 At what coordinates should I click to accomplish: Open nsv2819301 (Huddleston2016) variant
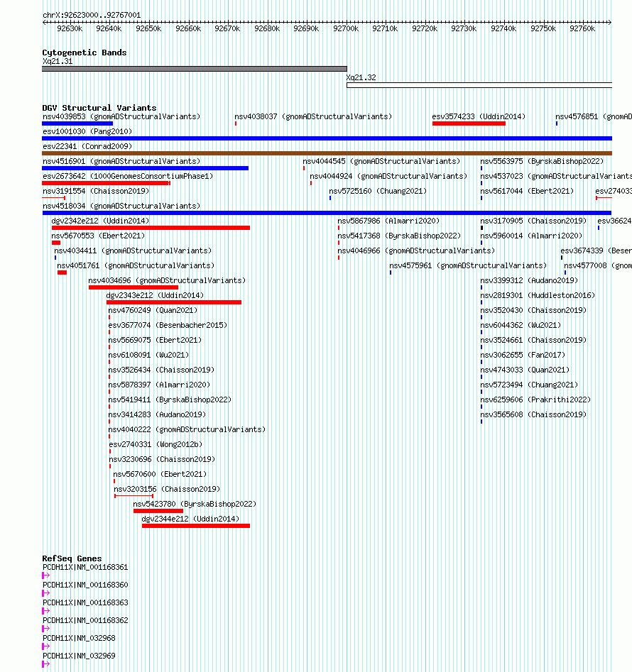point(538,295)
